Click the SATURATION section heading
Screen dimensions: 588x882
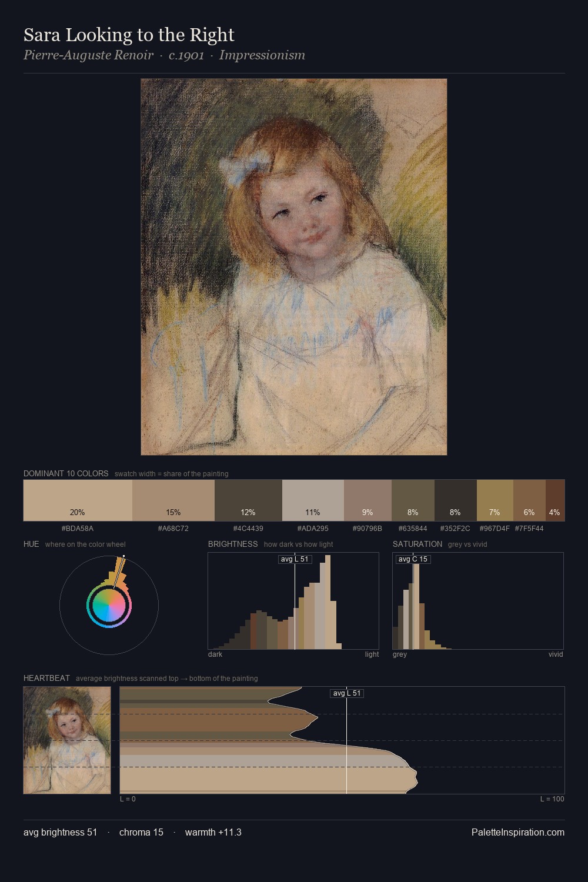click(417, 544)
